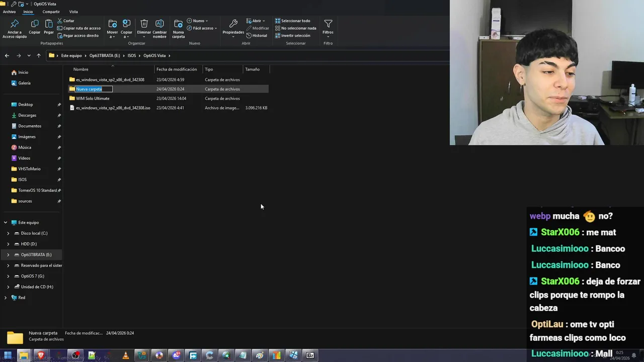The width and height of the screenshot is (644, 362).
Task: Click Seleccionar todo
Action: pos(292,21)
